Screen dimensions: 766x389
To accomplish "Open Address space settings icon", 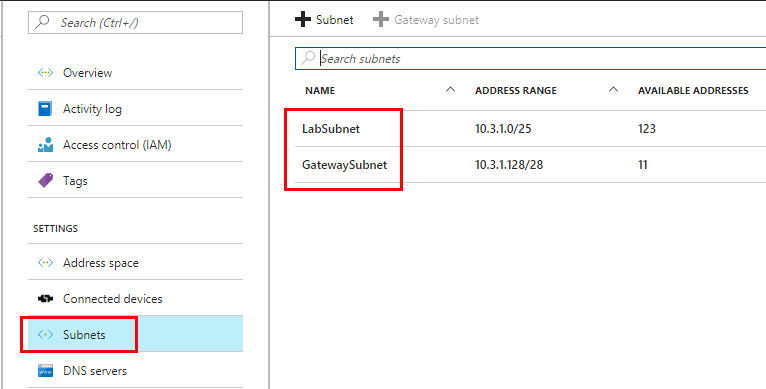I will click(x=45, y=263).
